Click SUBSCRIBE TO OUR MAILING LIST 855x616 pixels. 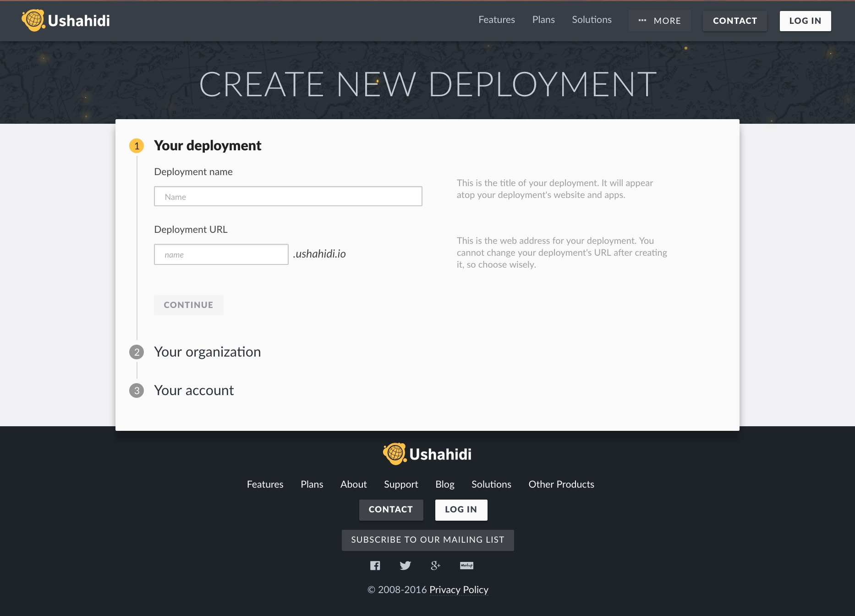[x=427, y=540]
